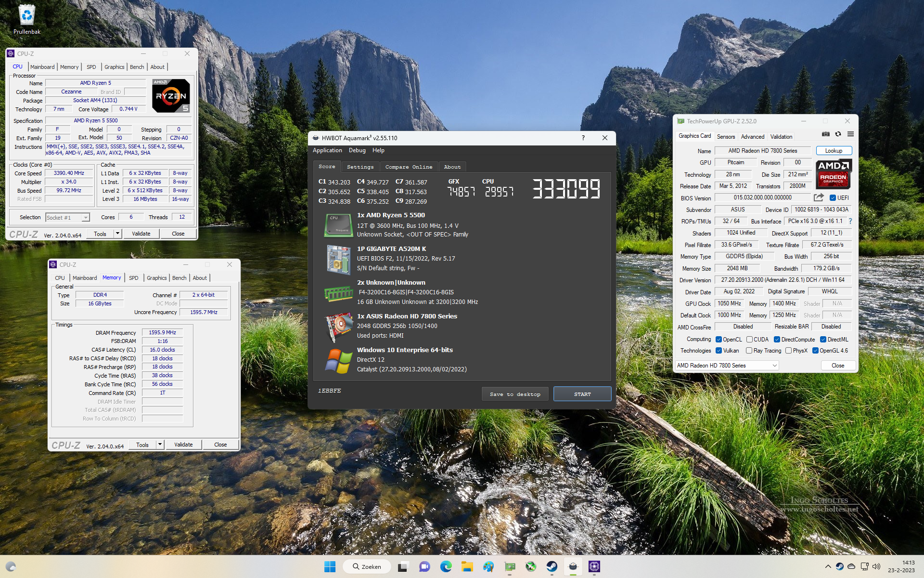Image resolution: width=924 pixels, height=578 pixels.
Task: Toggle the OpenGL 4.6 checkbox
Action: tap(815, 351)
